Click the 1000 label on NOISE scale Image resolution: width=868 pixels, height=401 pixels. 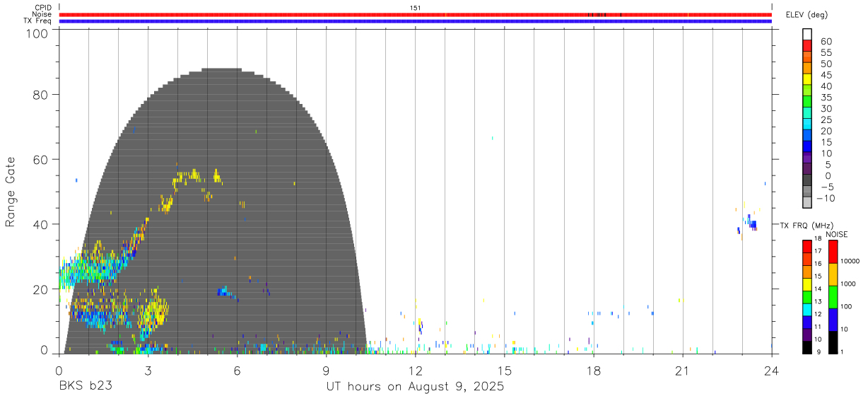click(x=849, y=284)
